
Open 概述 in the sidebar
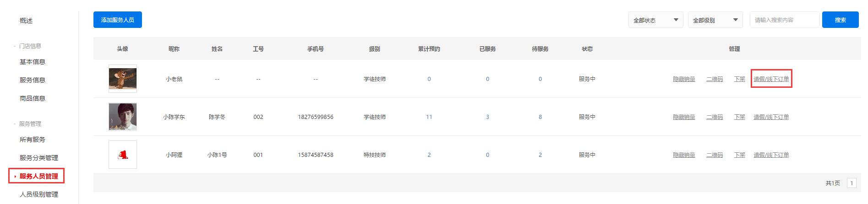click(26, 21)
